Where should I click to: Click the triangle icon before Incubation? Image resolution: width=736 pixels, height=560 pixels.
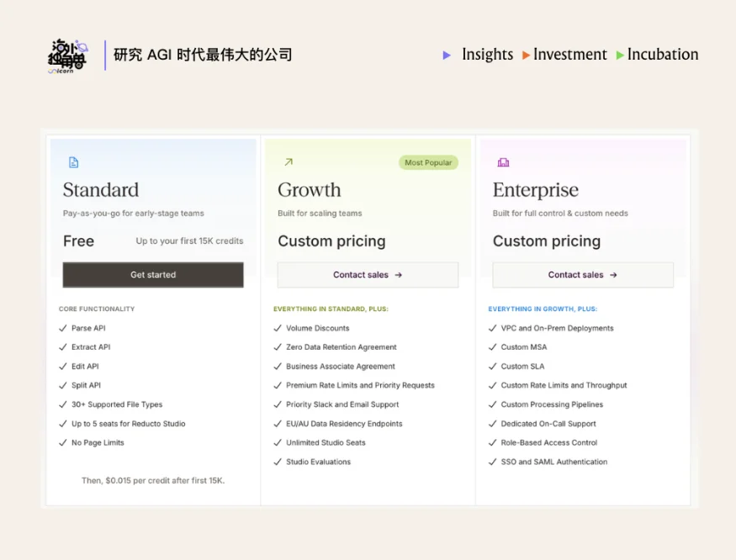622,55
